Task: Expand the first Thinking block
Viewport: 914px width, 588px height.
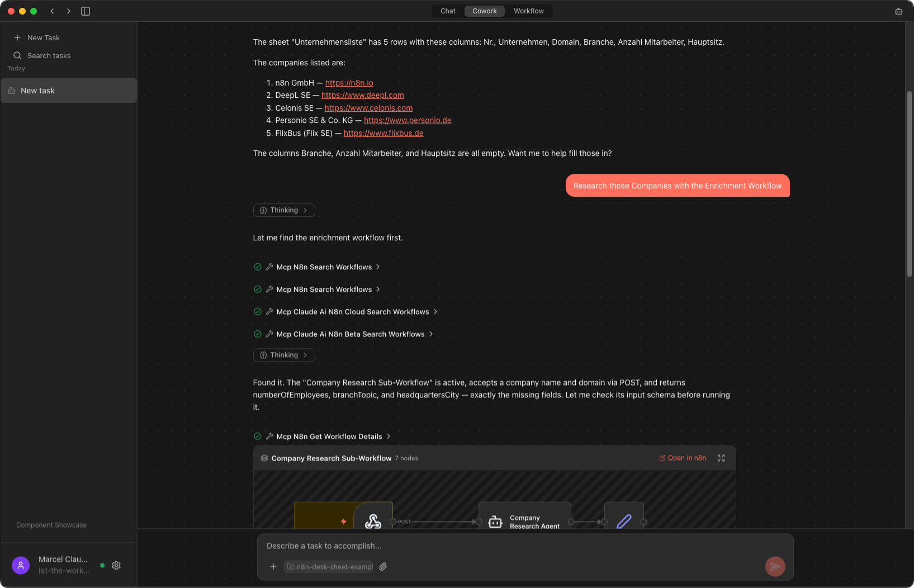Action: (284, 210)
